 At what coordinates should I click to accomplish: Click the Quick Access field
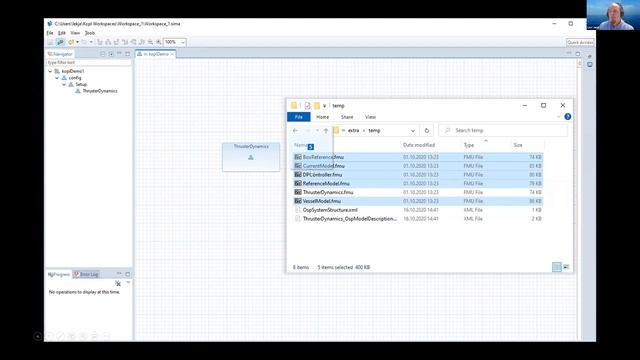click(x=580, y=42)
